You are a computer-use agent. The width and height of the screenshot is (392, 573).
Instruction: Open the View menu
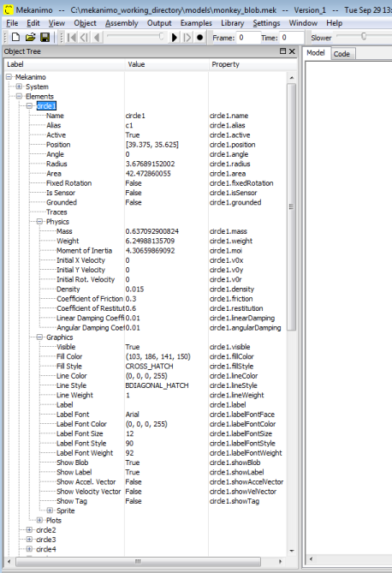[x=56, y=23]
